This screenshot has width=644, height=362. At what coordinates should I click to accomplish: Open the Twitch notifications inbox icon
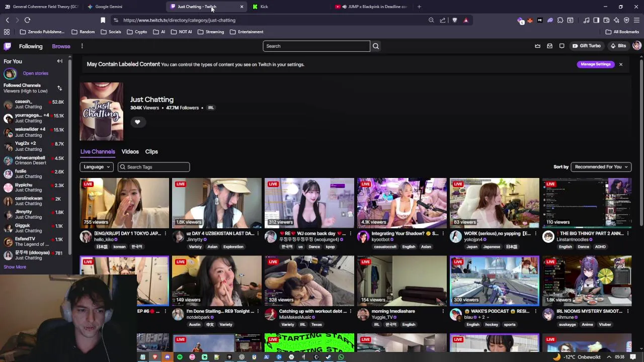point(549,46)
